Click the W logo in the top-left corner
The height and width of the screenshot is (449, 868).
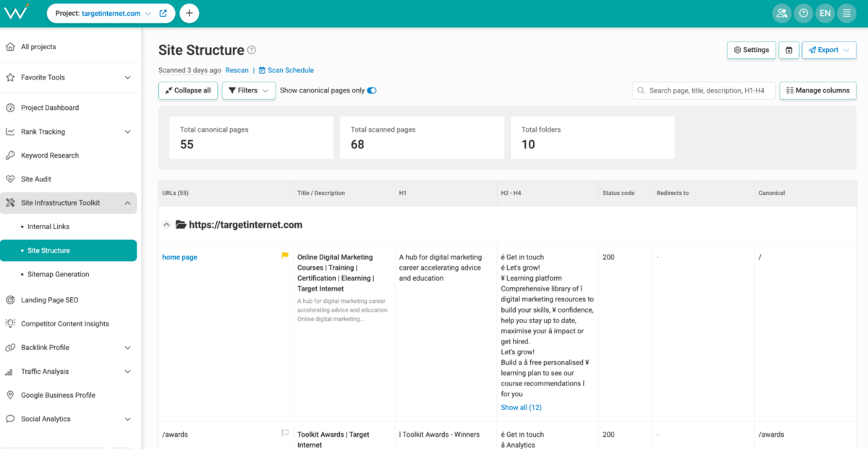click(x=15, y=12)
